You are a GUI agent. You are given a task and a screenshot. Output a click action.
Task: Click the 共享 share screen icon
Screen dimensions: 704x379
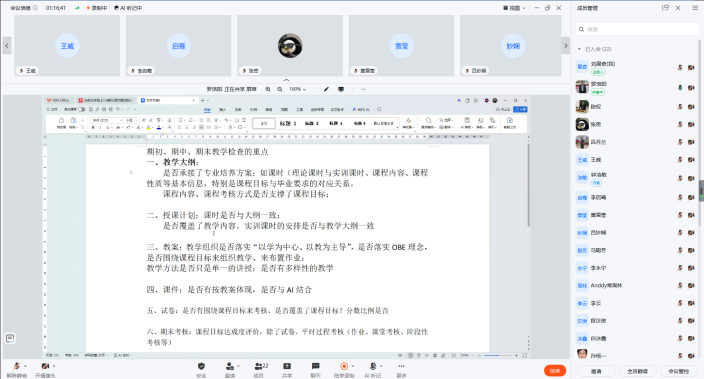(x=287, y=366)
